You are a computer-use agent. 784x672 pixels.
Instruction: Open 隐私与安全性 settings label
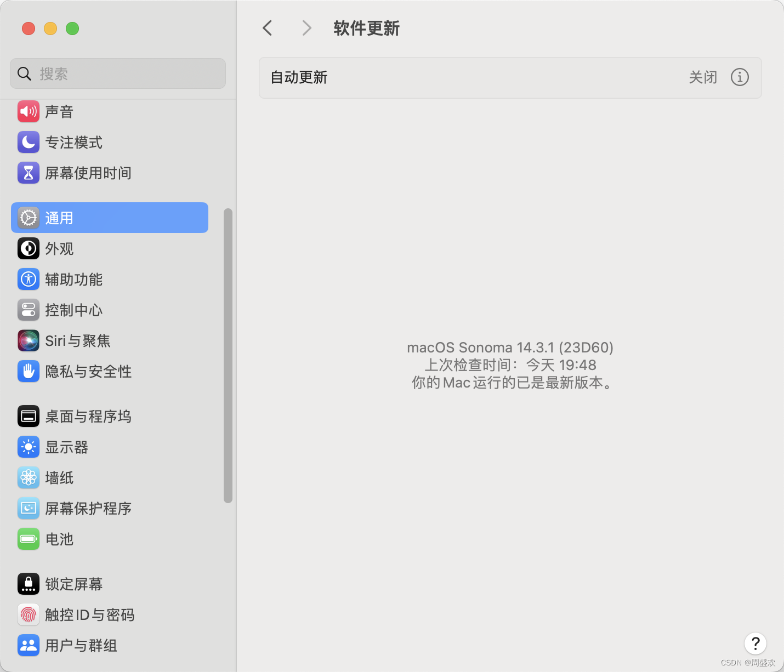[x=88, y=372]
